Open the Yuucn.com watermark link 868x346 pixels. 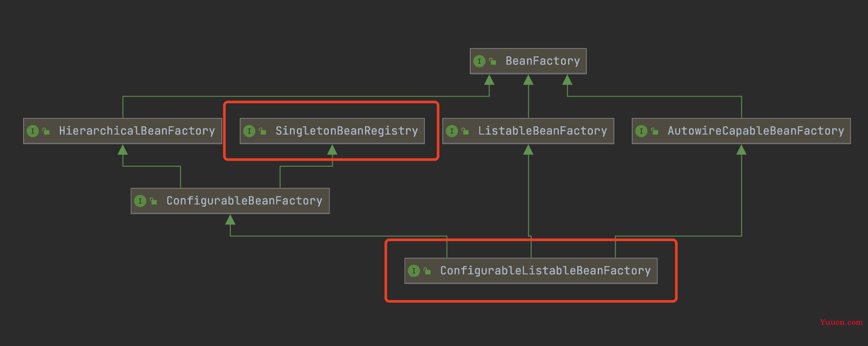[841, 322]
